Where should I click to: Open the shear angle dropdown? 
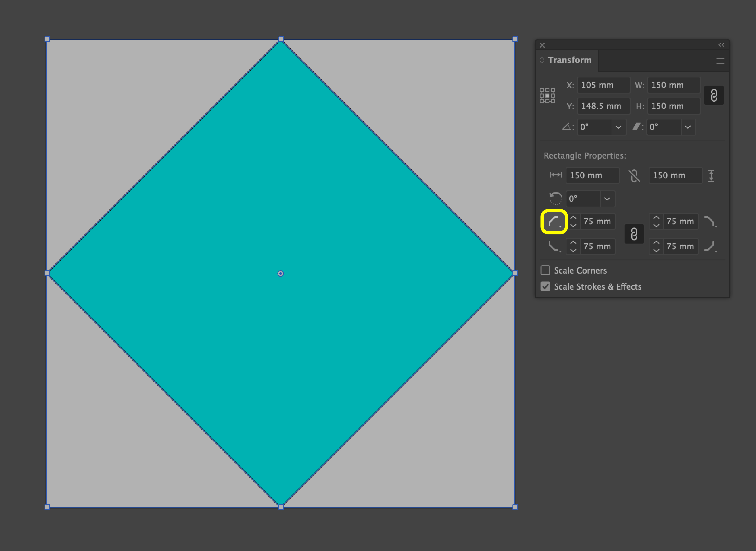tap(688, 127)
